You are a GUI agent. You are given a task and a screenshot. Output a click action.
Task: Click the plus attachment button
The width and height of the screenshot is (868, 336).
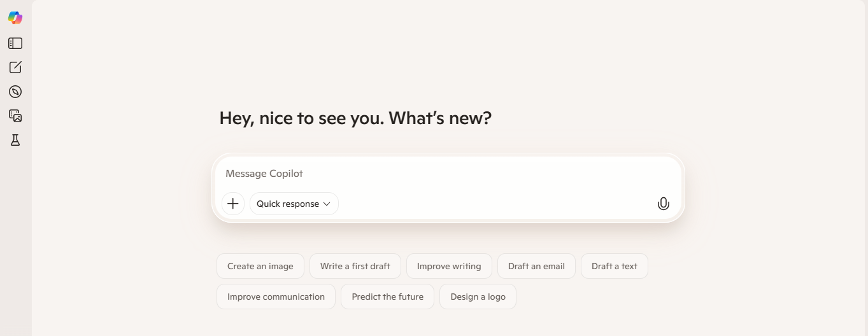coord(233,204)
